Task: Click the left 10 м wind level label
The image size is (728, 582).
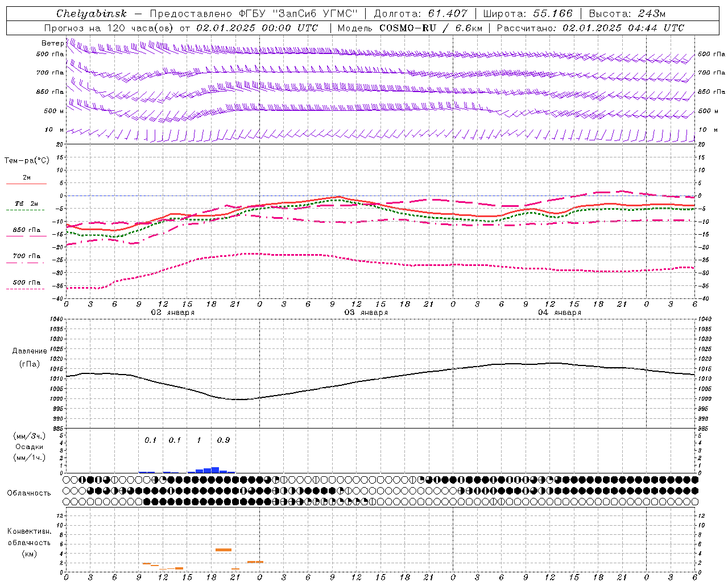Action: click(x=55, y=130)
